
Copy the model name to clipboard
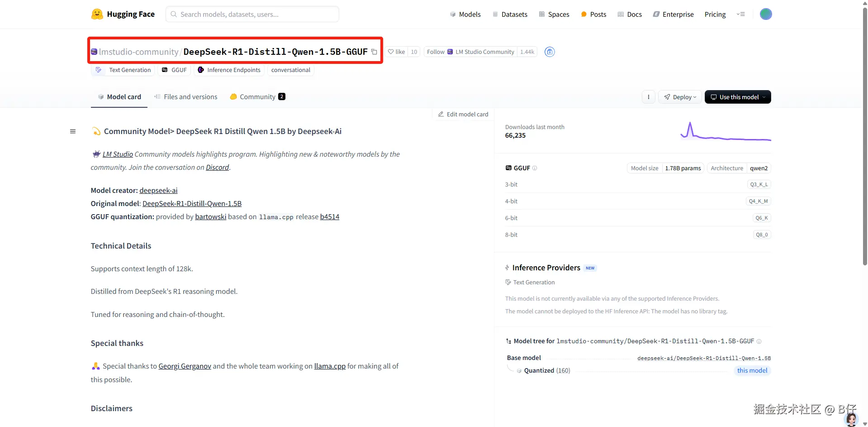[x=374, y=52]
